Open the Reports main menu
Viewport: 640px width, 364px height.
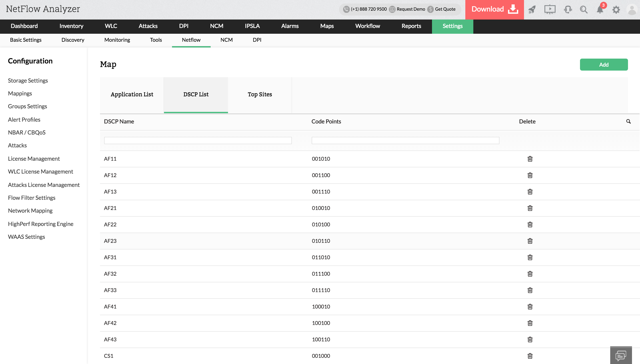[x=411, y=26]
